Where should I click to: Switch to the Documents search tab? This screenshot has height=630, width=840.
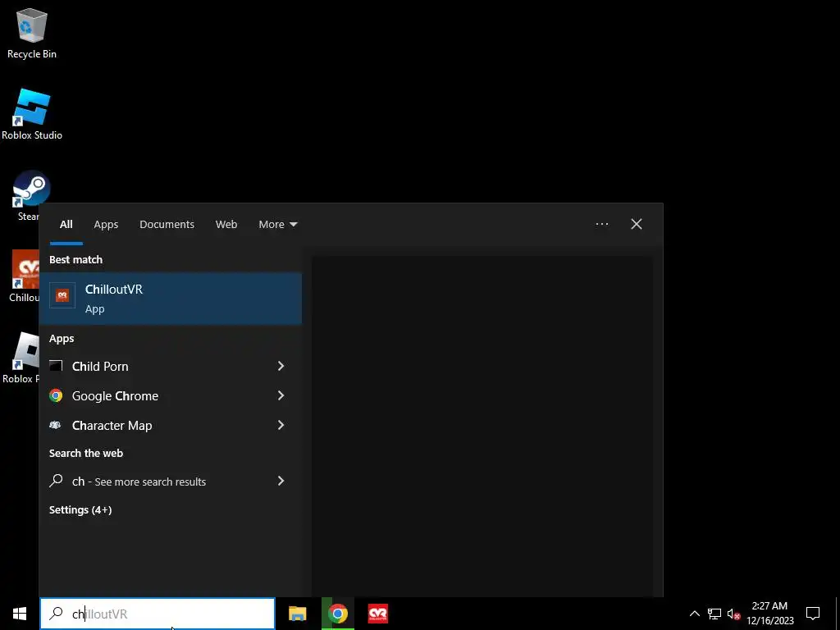(x=167, y=225)
